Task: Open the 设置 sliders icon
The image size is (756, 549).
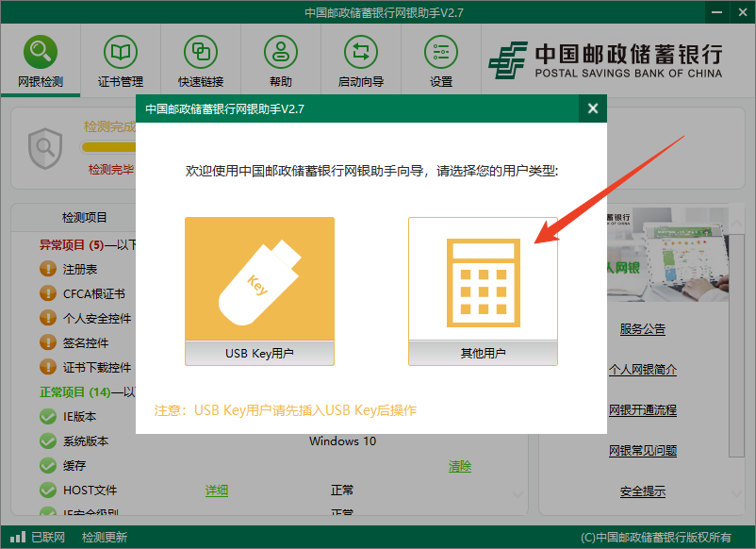Action: click(x=440, y=52)
